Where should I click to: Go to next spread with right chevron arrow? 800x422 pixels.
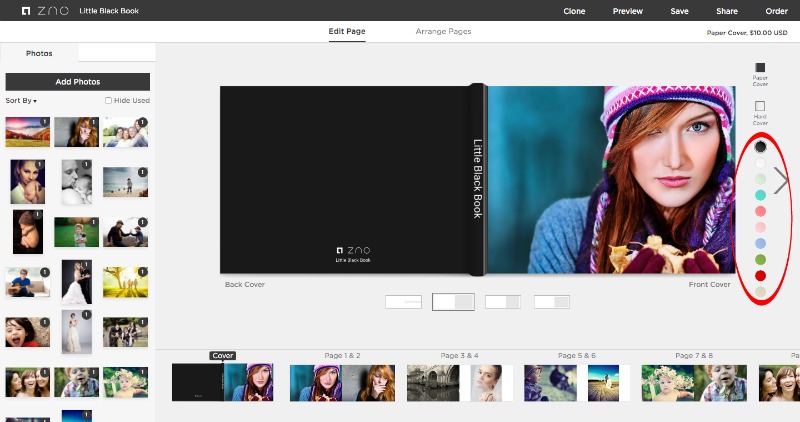pyautogui.click(x=780, y=180)
